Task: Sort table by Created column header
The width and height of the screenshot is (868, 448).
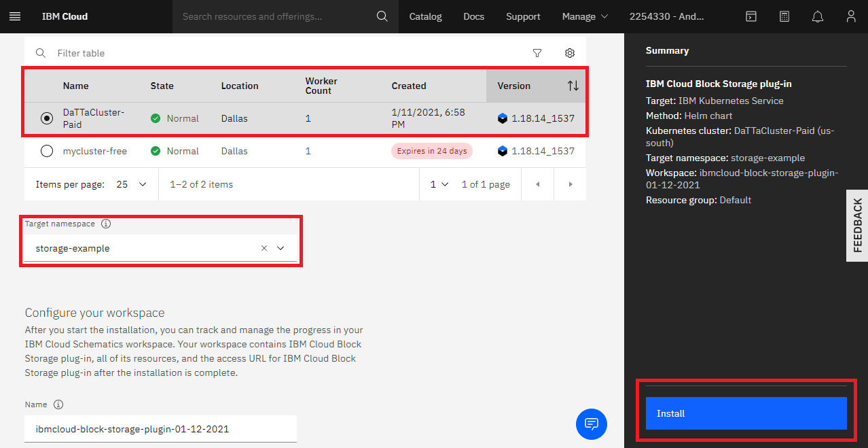Action: click(409, 86)
